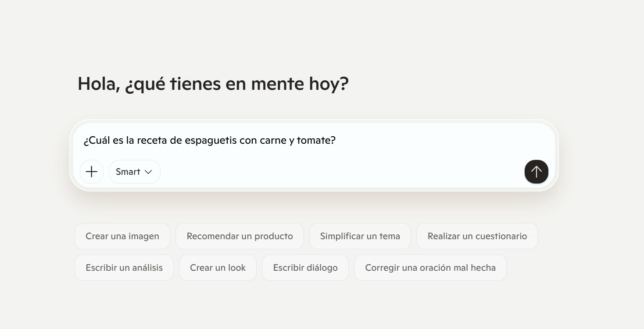
Task: Click the word 'espaguetis' in the prompt
Action: pyautogui.click(x=210, y=141)
